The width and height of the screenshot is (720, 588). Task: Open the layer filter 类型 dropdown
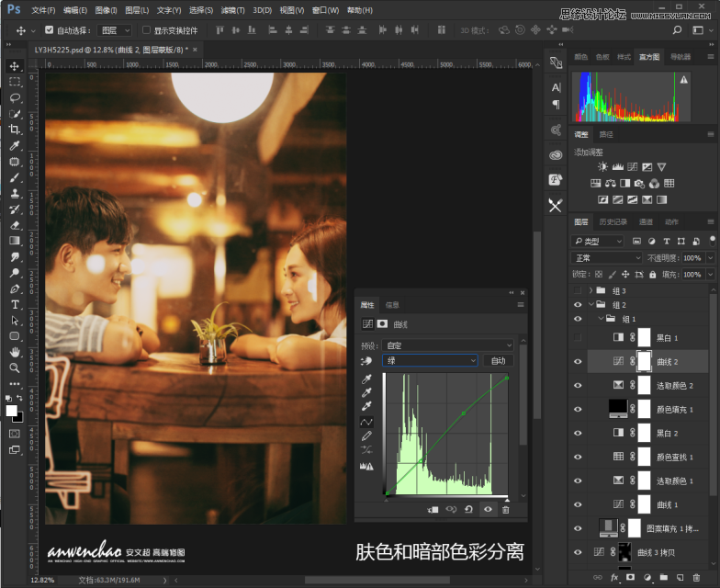(x=597, y=241)
